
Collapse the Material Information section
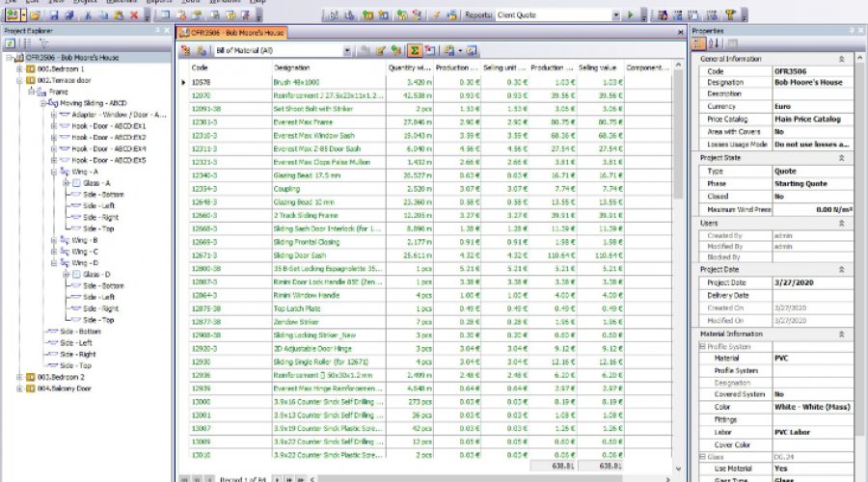point(841,335)
